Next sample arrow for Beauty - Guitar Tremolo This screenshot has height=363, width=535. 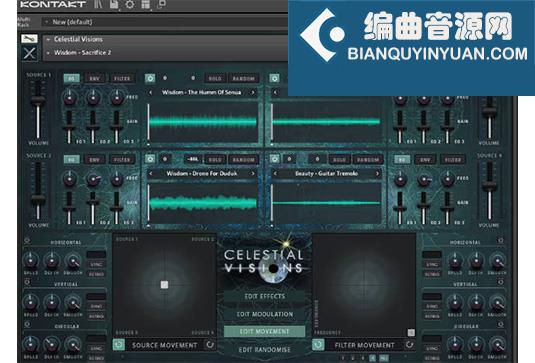coord(377,174)
